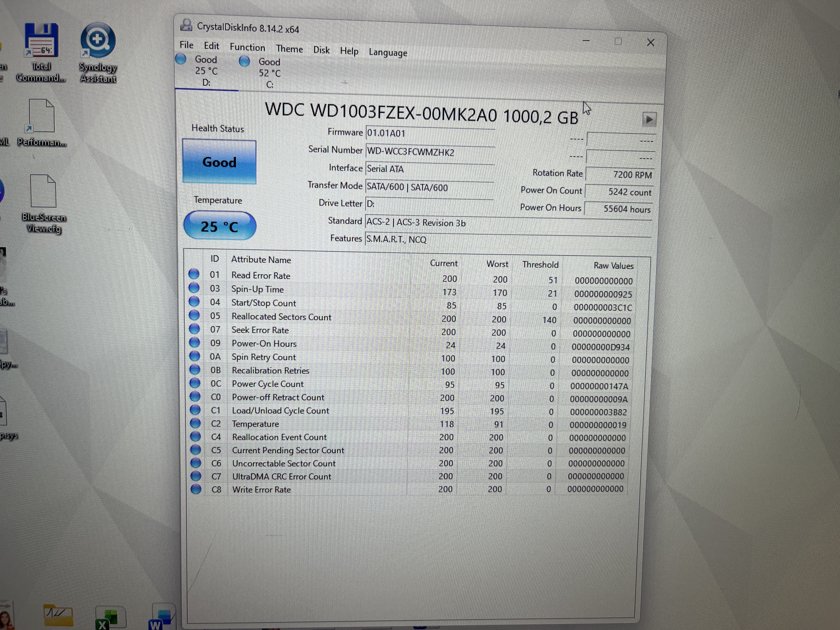Click the Reallocated Sectors Count status icon
This screenshot has width=840, height=630.
tap(194, 315)
